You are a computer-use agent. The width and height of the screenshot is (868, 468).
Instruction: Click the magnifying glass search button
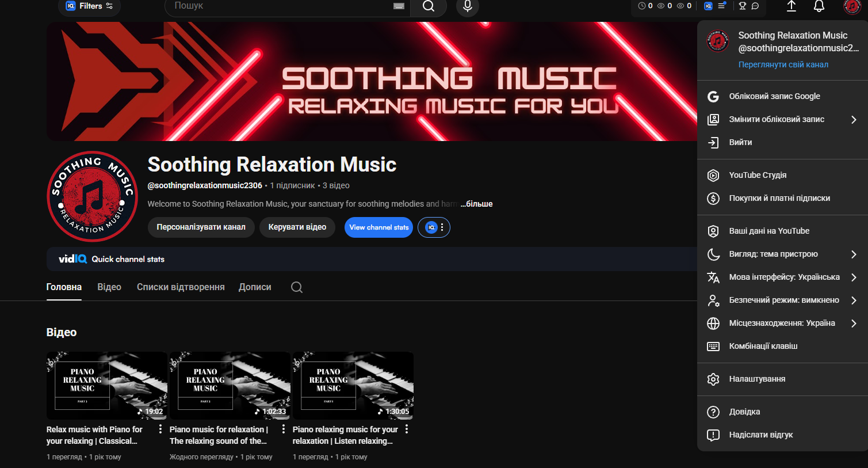point(428,6)
